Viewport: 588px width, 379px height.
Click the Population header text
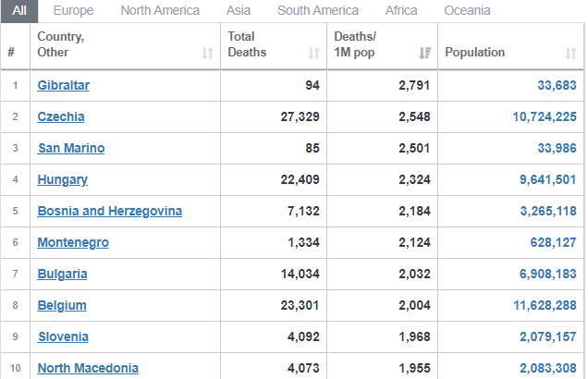point(475,52)
